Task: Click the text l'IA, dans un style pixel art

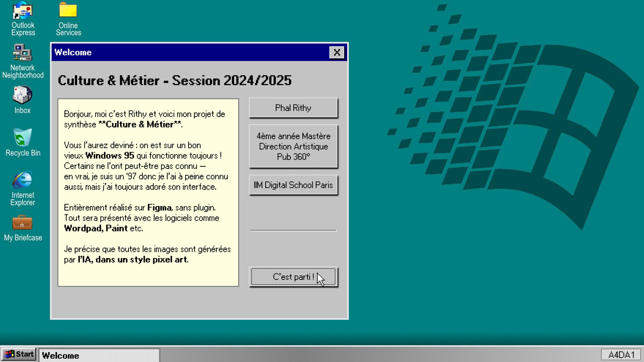Action: pos(133,259)
